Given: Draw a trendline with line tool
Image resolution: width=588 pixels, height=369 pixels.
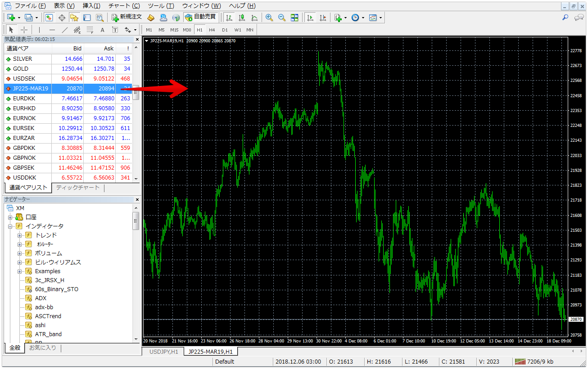Looking at the screenshot, I should pyautogui.click(x=65, y=30).
